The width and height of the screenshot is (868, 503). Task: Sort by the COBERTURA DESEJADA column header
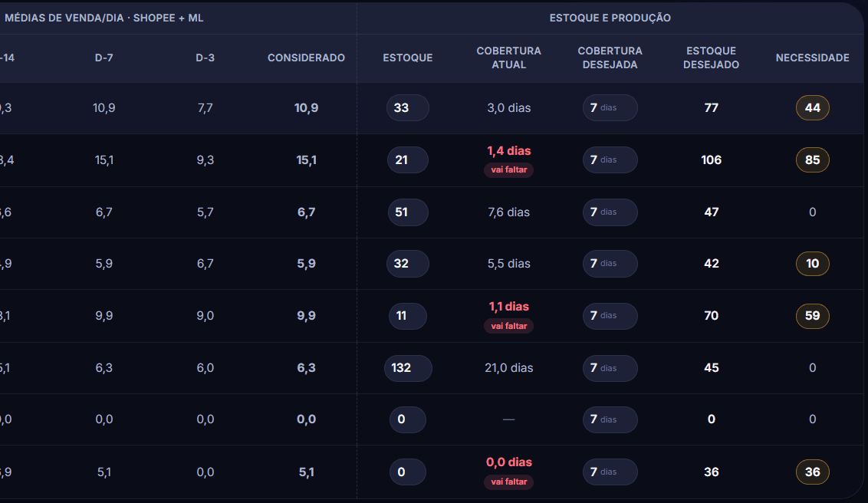(610, 58)
